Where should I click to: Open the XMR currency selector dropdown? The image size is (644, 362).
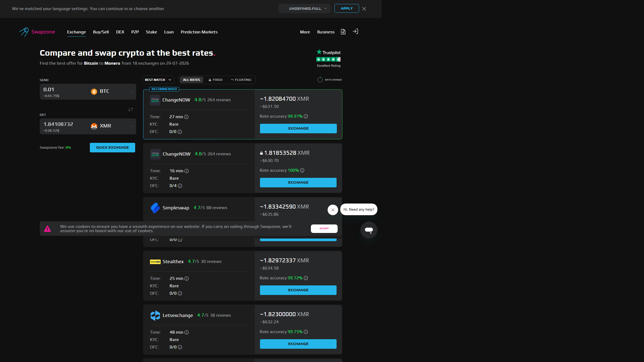coord(112,126)
